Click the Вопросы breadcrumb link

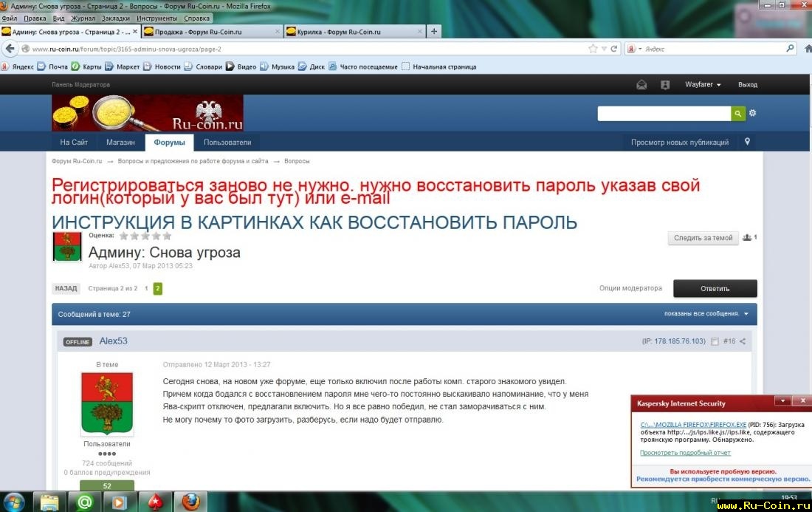click(297, 161)
